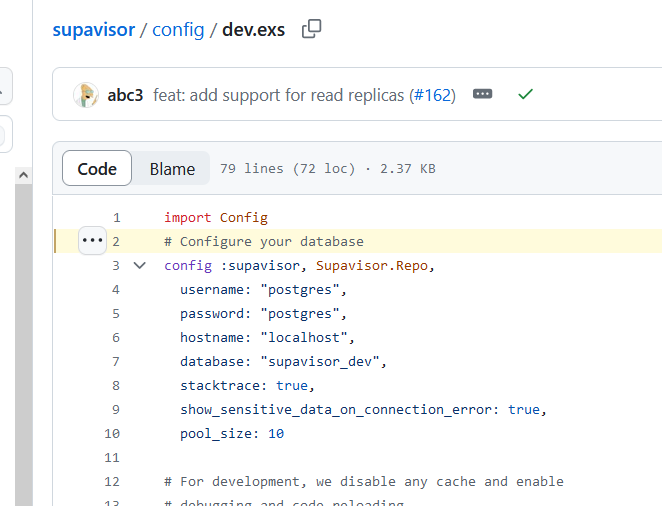Click the '# Configure your database' comment
Image resolution: width=662 pixels, height=506 pixels.
tap(264, 242)
